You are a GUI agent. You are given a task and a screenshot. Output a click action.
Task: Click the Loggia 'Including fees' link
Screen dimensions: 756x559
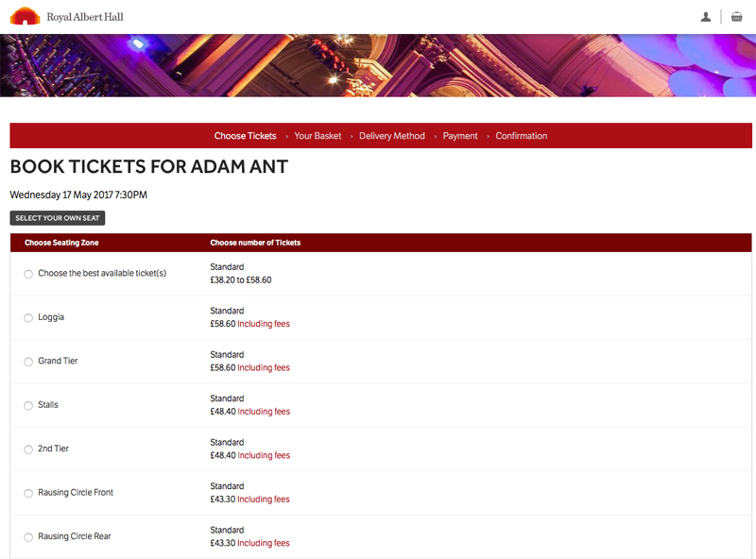click(x=264, y=324)
